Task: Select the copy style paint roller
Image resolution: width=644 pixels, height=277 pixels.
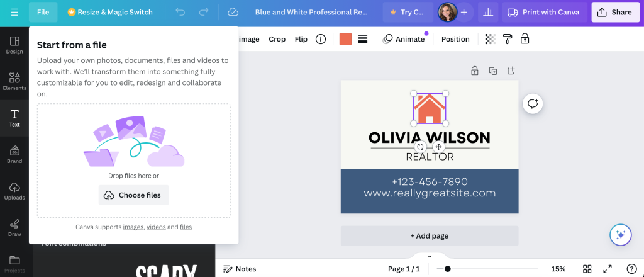Action: (x=508, y=39)
